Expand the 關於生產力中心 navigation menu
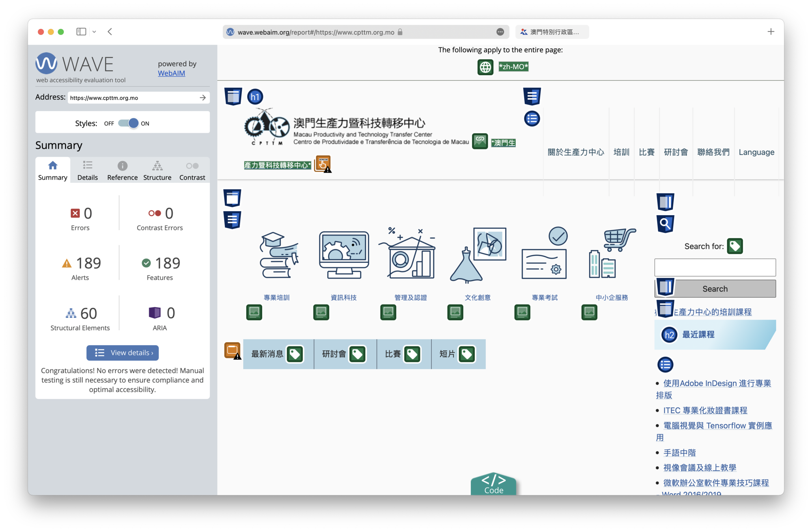Viewport: 812px width, 532px height. [575, 152]
